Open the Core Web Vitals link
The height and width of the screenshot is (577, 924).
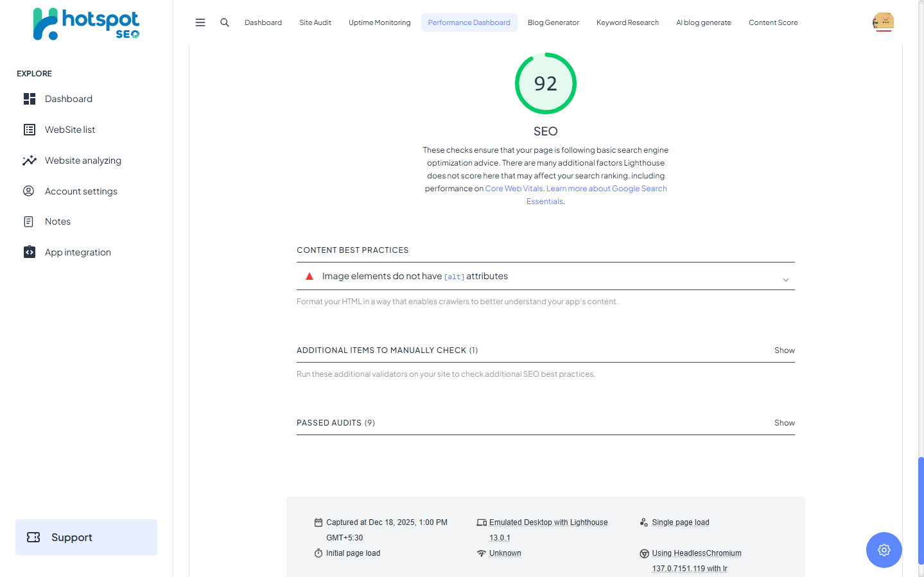coord(514,189)
